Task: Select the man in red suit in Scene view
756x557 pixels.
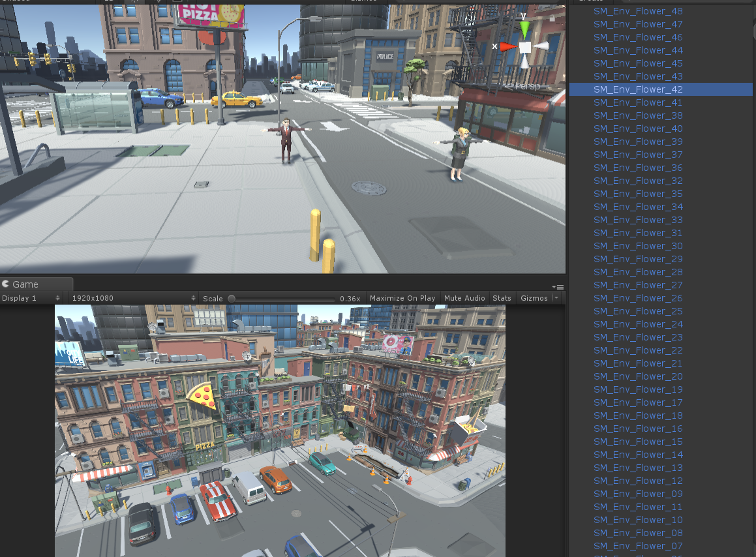Action: 286,140
